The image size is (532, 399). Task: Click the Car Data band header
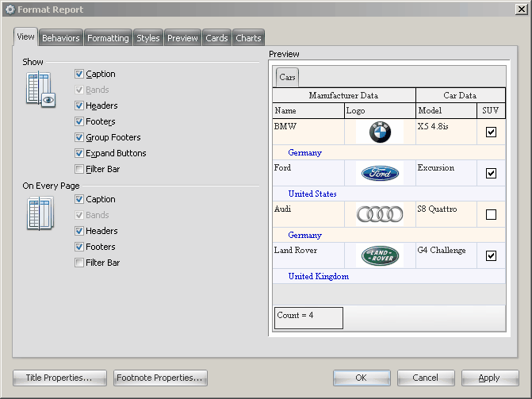[461, 95]
